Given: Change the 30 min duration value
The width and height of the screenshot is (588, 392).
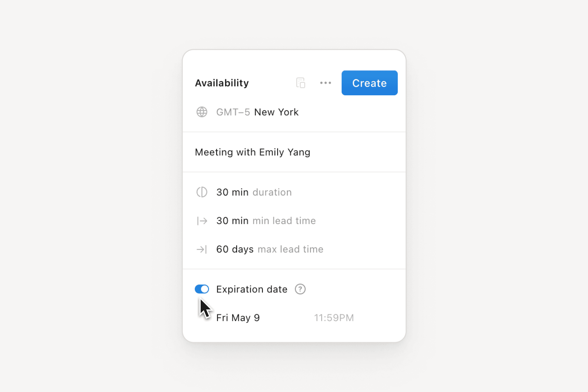Looking at the screenshot, I should (x=232, y=192).
